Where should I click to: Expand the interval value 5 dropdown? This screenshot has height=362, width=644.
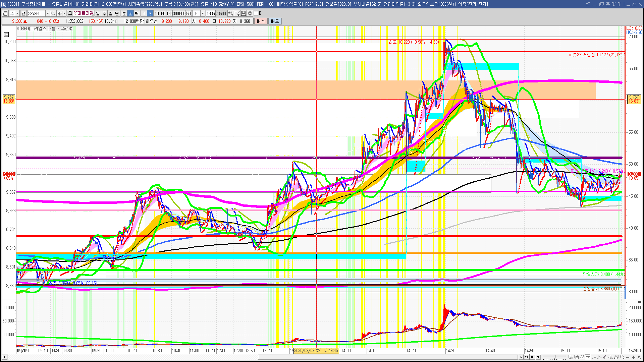click(x=203, y=13)
